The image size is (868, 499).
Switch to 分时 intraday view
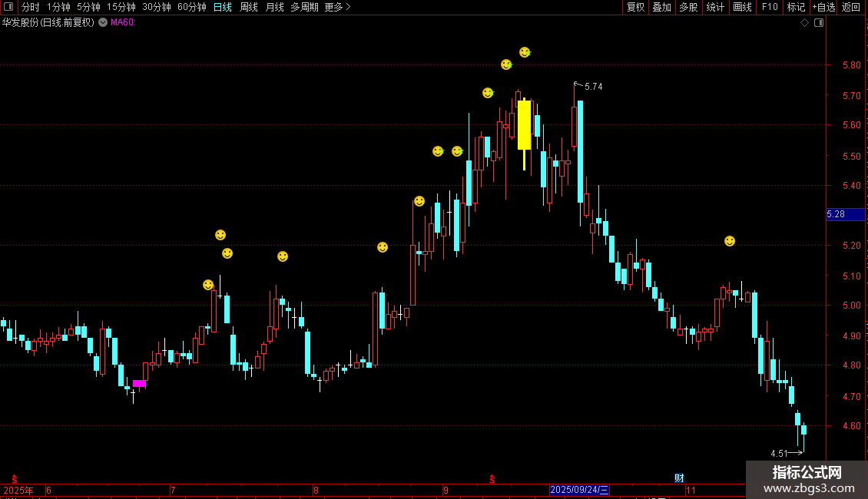click(x=31, y=7)
